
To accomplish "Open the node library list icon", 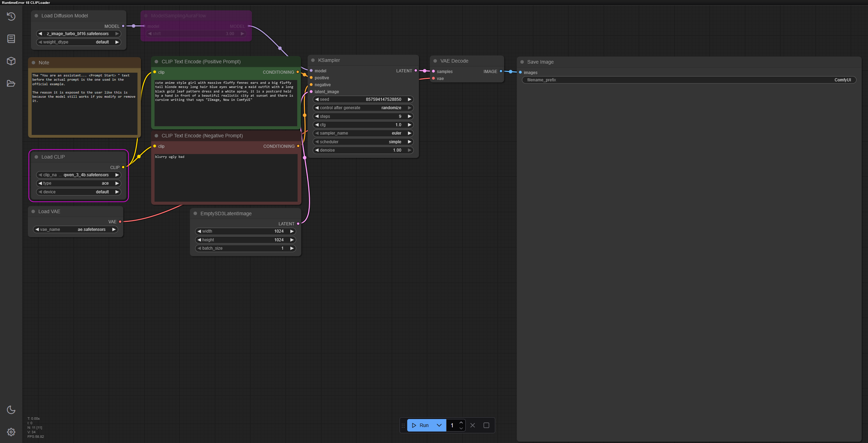I will (11, 39).
